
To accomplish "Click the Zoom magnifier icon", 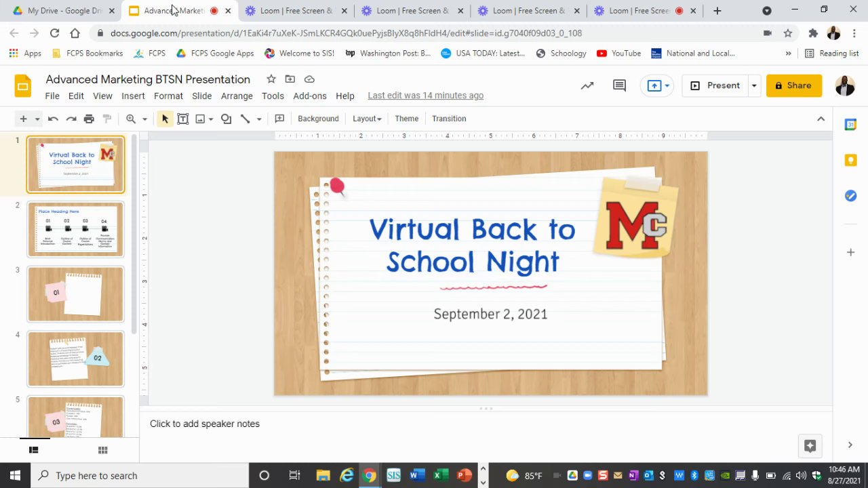I will 131,119.
